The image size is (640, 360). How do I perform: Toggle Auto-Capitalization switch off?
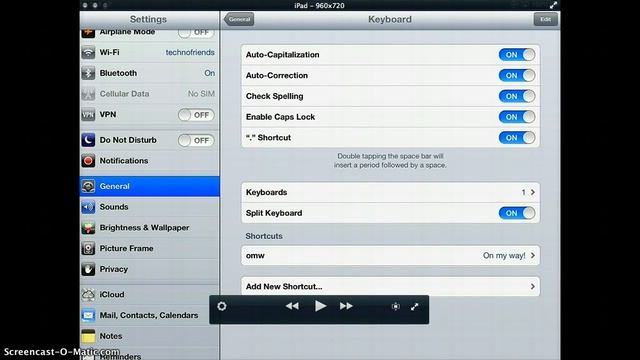coord(517,55)
